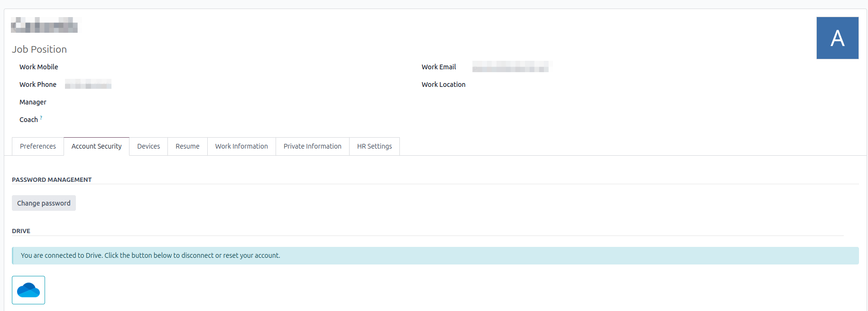Open the Resume tab

tap(187, 146)
